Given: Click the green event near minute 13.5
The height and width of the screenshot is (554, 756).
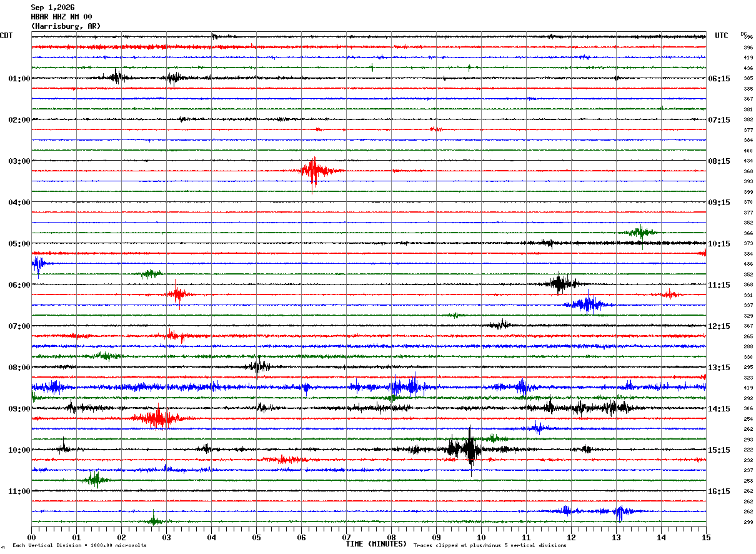Looking at the screenshot, I should (x=640, y=233).
